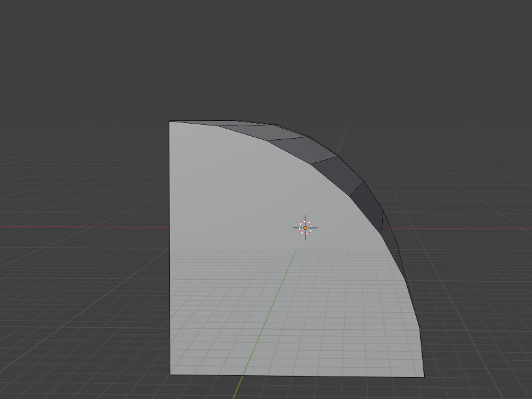This screenshot has width=532, height=399.
Task: Click the bottom-right corner vertex of the mesh
Action: click(x=423, y=377)
